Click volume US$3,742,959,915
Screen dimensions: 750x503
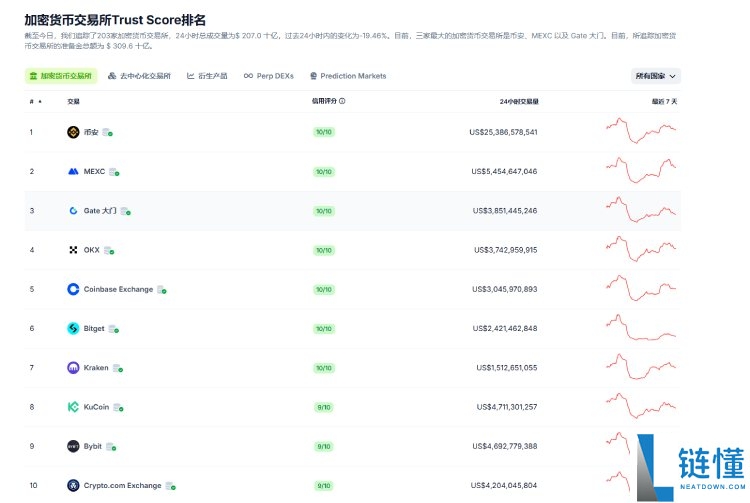pos(506,250)
